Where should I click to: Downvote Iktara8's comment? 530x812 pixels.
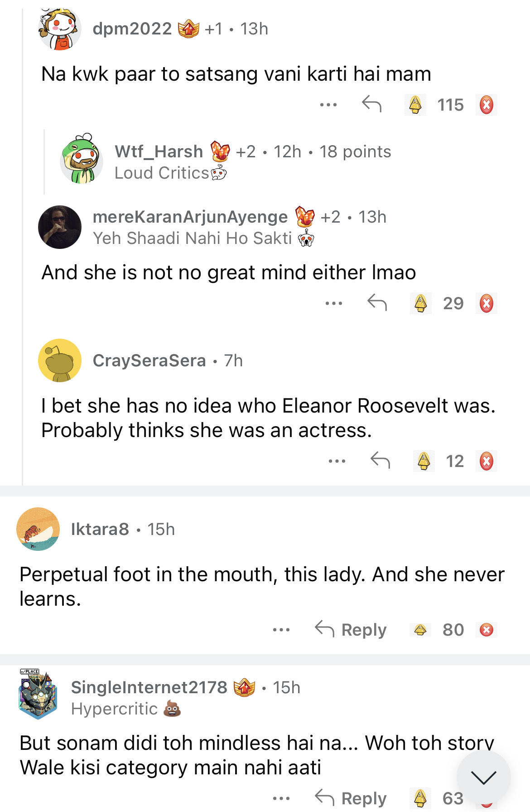(486, 630)
